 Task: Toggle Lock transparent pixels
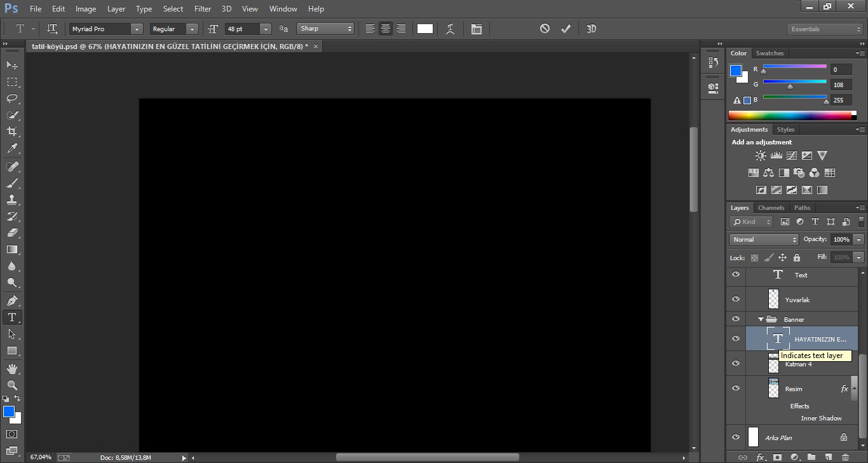pyautogui.click(x=755, y=258)
